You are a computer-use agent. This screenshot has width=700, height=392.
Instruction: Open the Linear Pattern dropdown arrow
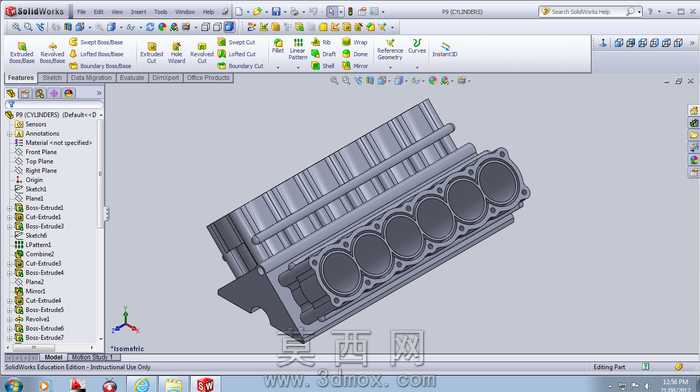(298, 68)
